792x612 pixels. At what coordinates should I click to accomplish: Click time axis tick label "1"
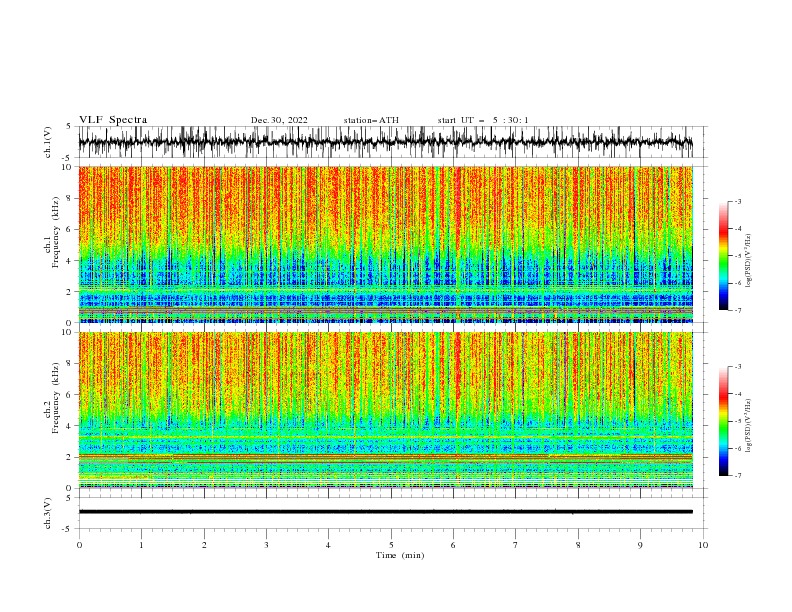click(141, 545)
